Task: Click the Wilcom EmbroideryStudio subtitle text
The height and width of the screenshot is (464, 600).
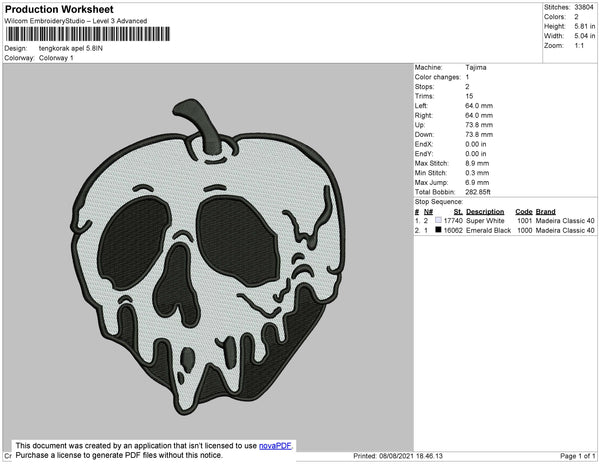Action: pos(76,21)
